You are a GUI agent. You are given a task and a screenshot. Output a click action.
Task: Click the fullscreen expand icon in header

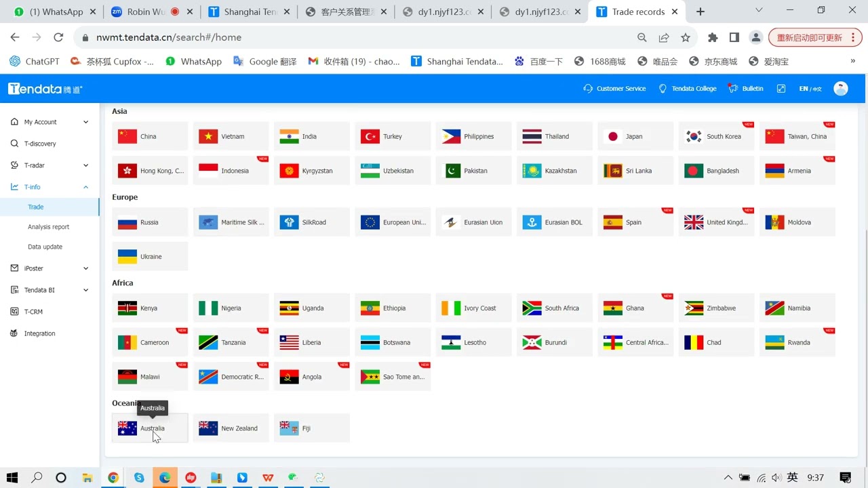pos(781,89)
